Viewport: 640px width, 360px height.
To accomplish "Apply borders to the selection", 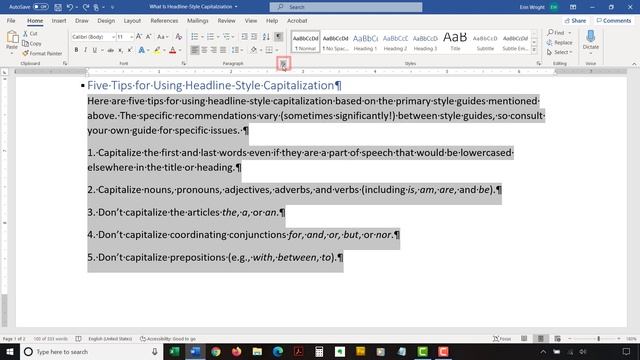I will 269,50.
